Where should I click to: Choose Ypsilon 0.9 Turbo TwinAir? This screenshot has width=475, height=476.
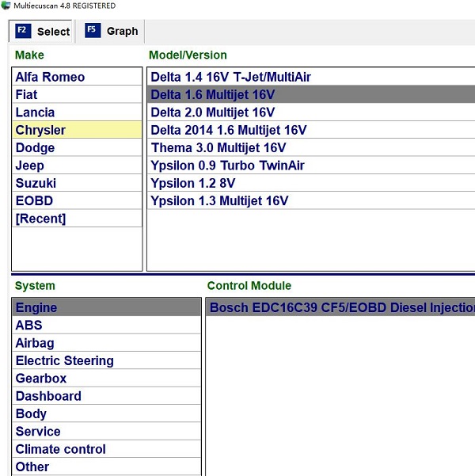click(311, 166)
